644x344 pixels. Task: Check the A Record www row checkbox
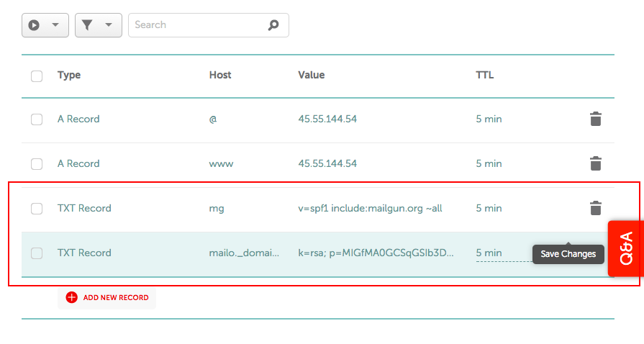(37, 164)
